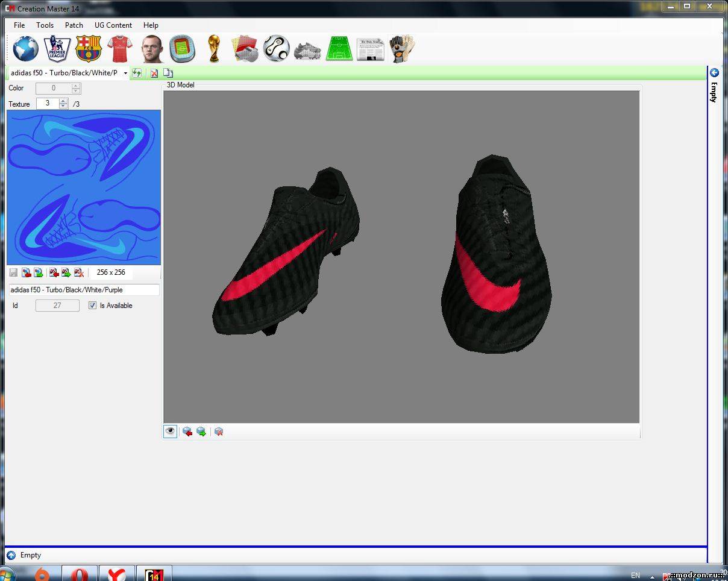Image resolution: width=728 pixels, height=581 pixels.
Task: Open the File menu
Action: click(19, 25)
